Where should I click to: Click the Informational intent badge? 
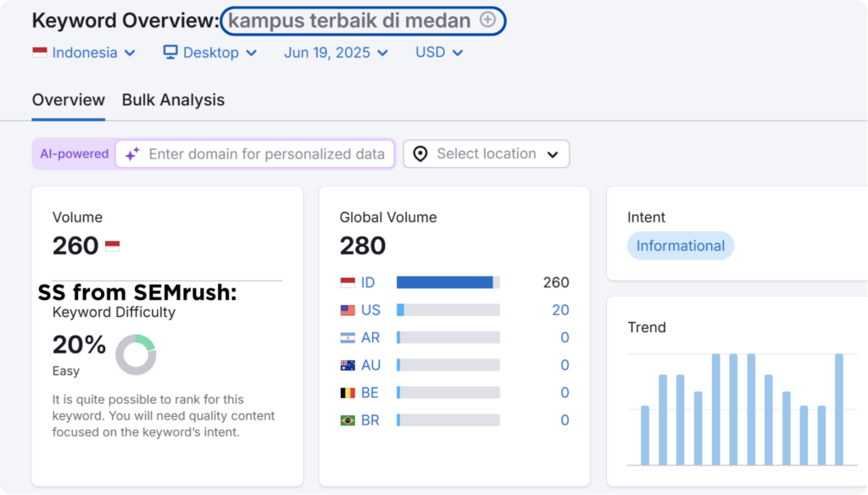click(x=681, y=246)
